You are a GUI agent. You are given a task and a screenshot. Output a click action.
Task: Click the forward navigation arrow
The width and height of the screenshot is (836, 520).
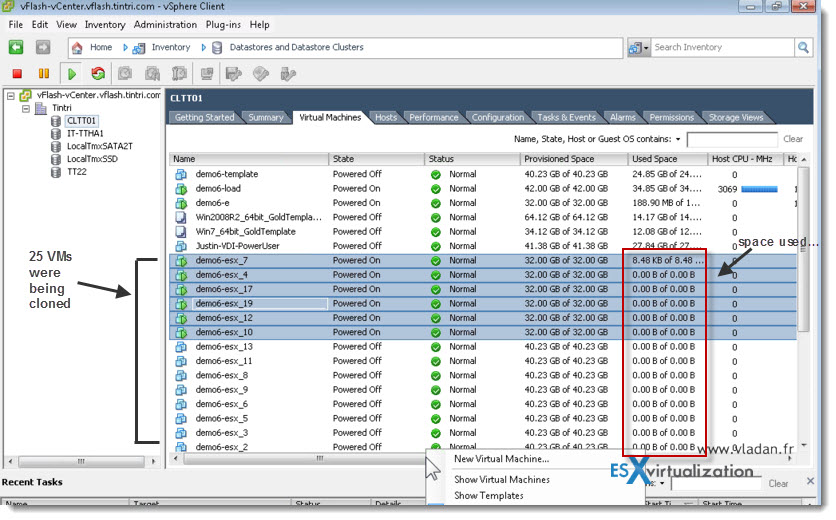(x=43, y=47)
